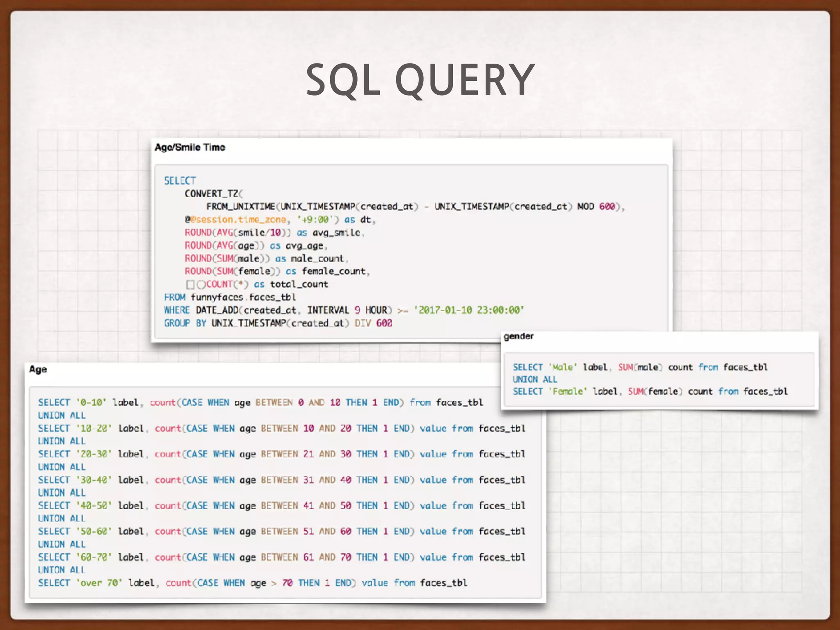Viewport: 840px width, 630px height.
Task: Click the 'gender' panel heading
Action: click(x=518, y=336)
